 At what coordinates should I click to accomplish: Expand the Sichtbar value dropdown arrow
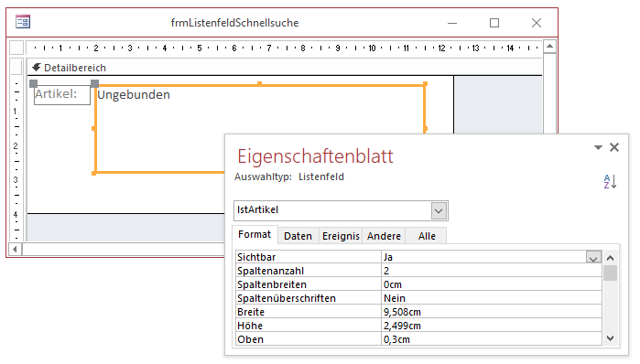point(593,258)
